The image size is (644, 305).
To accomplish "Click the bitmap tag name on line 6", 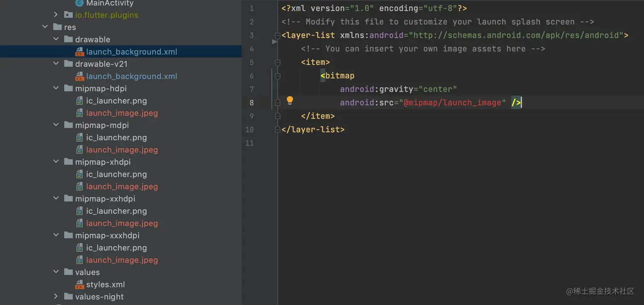I will (339, 76).
